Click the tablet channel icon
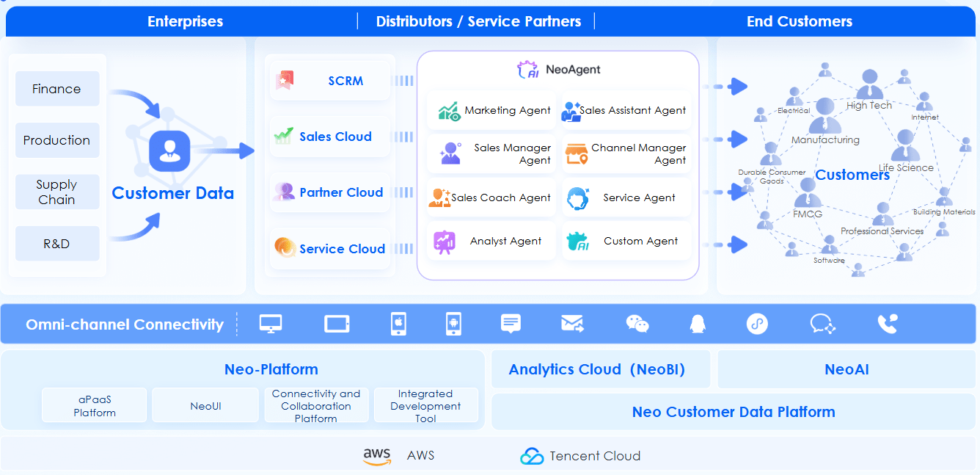This screenshot has width=980, height=475. 337,324
